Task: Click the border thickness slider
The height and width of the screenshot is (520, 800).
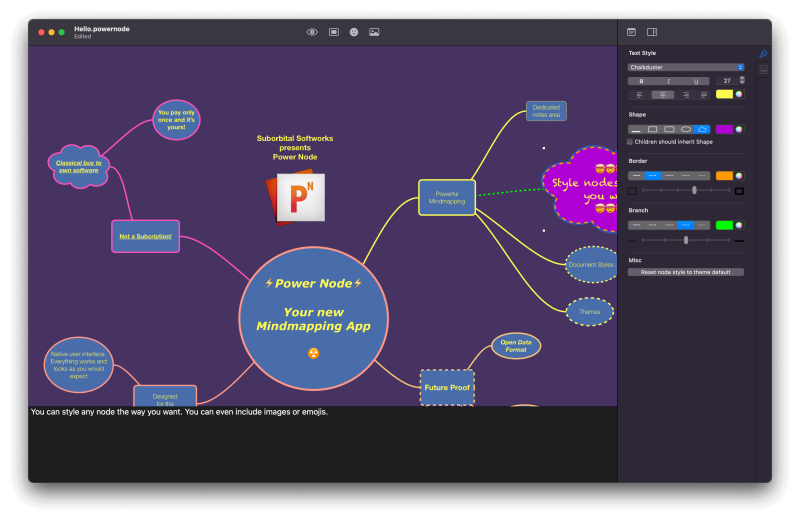Action: pos(686,190)
